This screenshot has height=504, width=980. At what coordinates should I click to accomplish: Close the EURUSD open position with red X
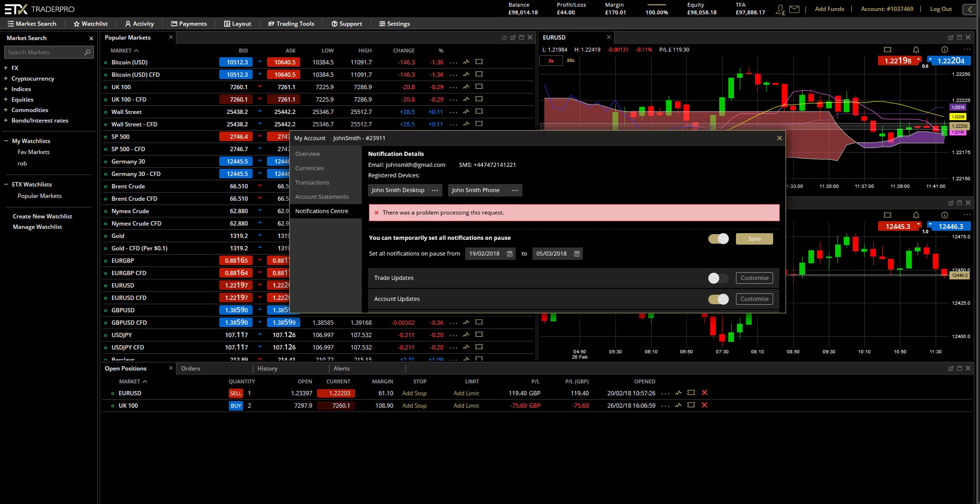pyautogui.click(x=704, y=393)
